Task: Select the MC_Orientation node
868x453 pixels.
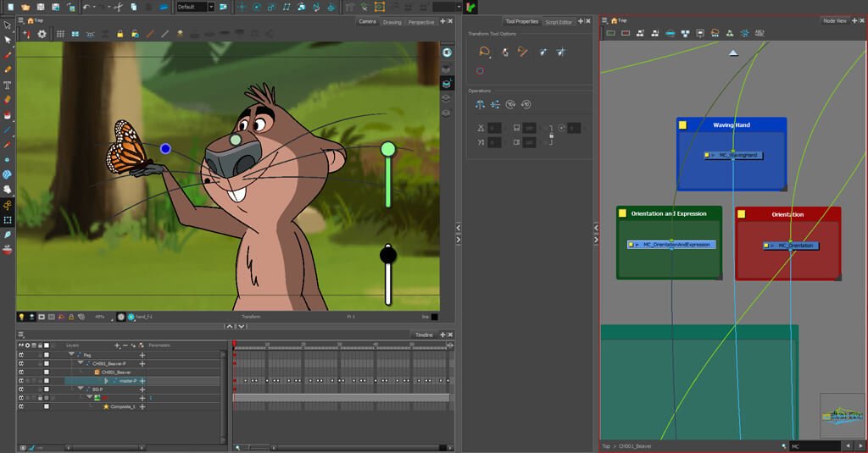Action: (791, 246)
